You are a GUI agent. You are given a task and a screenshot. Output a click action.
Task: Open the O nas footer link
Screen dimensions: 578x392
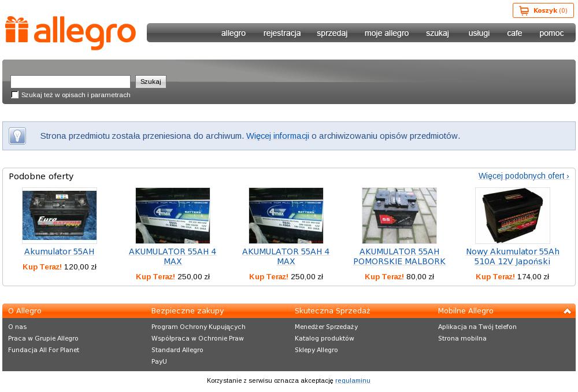click(17, 327)
